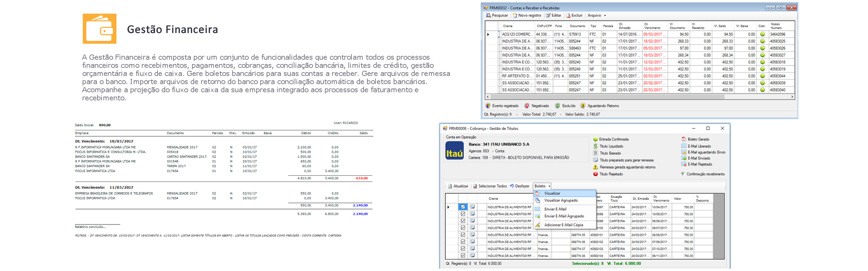Click the % Desconto column header

704,199
